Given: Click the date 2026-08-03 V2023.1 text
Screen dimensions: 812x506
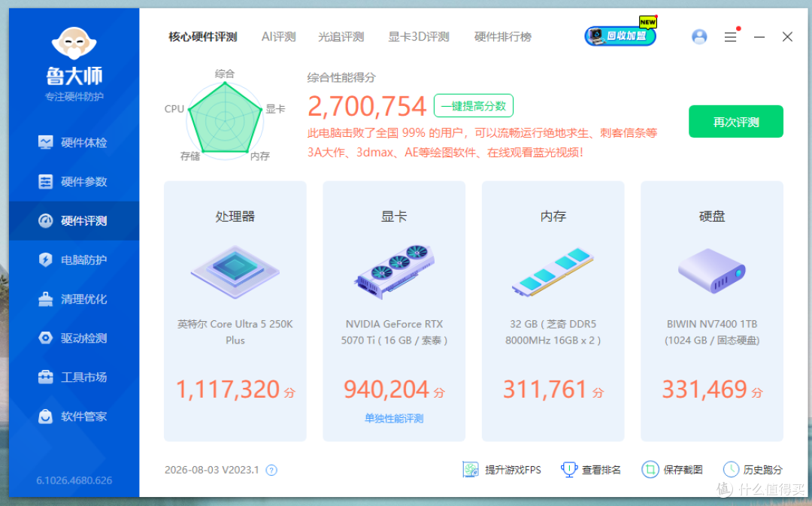Looking at the screenshot, I should coord(212,470).
